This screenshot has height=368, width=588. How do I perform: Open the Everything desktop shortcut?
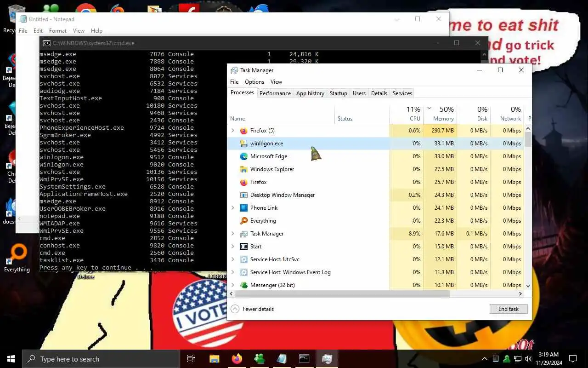pos(17,259)
